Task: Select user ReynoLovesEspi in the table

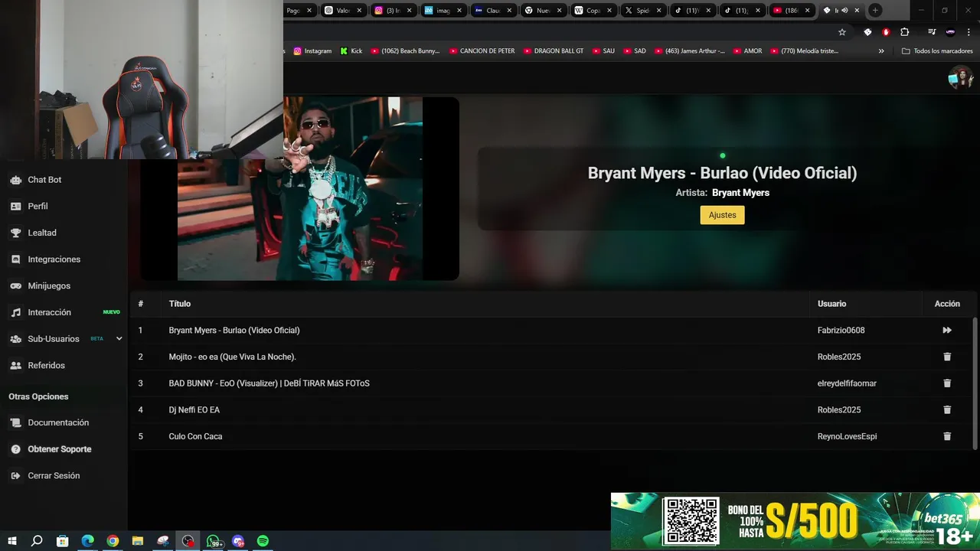Action: point(847,436)
